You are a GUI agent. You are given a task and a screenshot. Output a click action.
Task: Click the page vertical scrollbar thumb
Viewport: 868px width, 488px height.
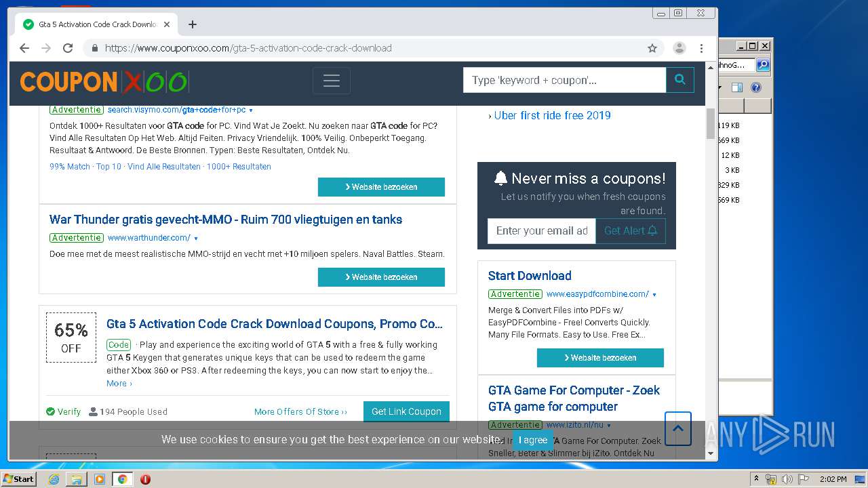pos(711,123)
